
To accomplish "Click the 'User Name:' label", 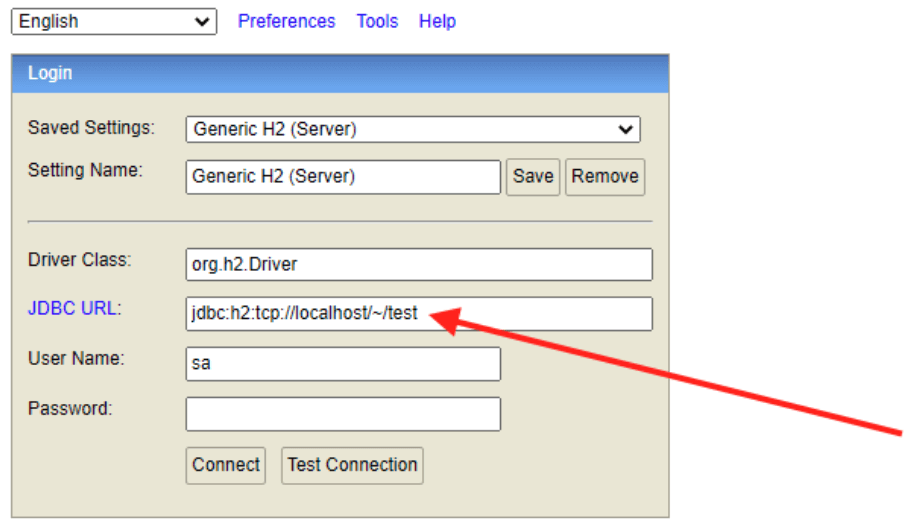I will tap(76, 358).
